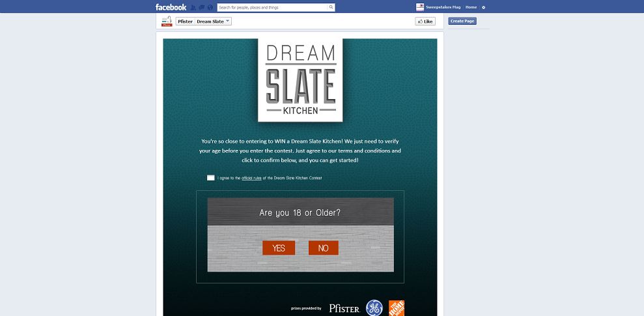Click the search magnifier icon
This screenshot has height=316, width=644.
click(331, 7)
